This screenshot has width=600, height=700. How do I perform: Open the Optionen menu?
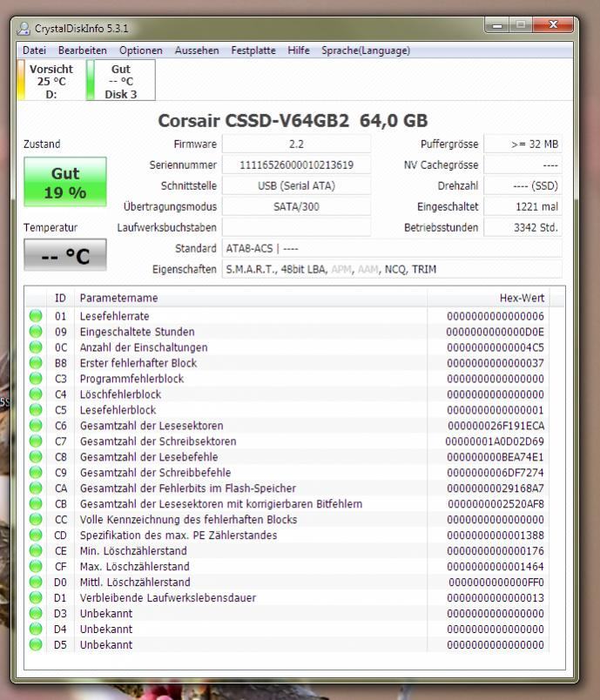pyautogui.click(x=140, y=50)
